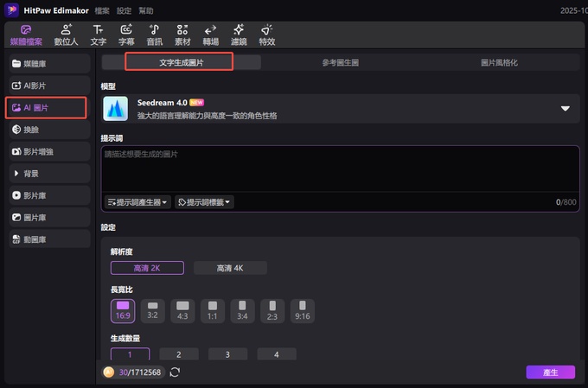Click the purple 產生 generate button

[x=550, y=372]
